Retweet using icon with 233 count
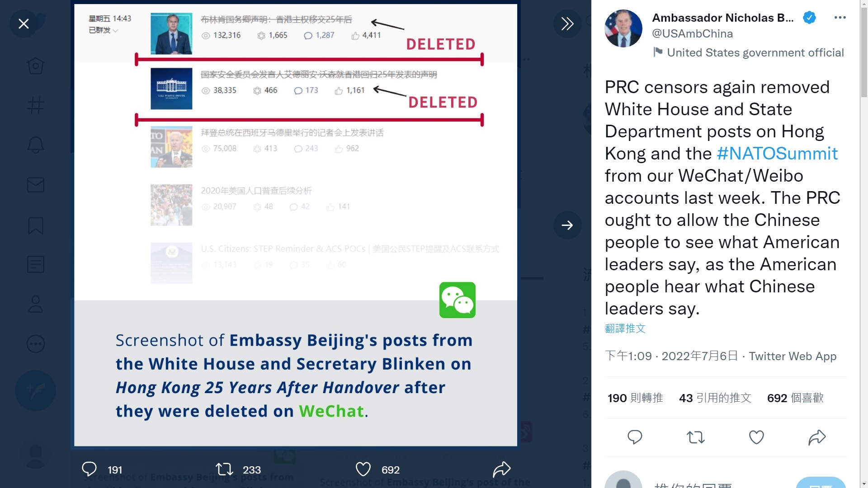The height and width of the screenshot is (488, 868). tap(224, 469)
